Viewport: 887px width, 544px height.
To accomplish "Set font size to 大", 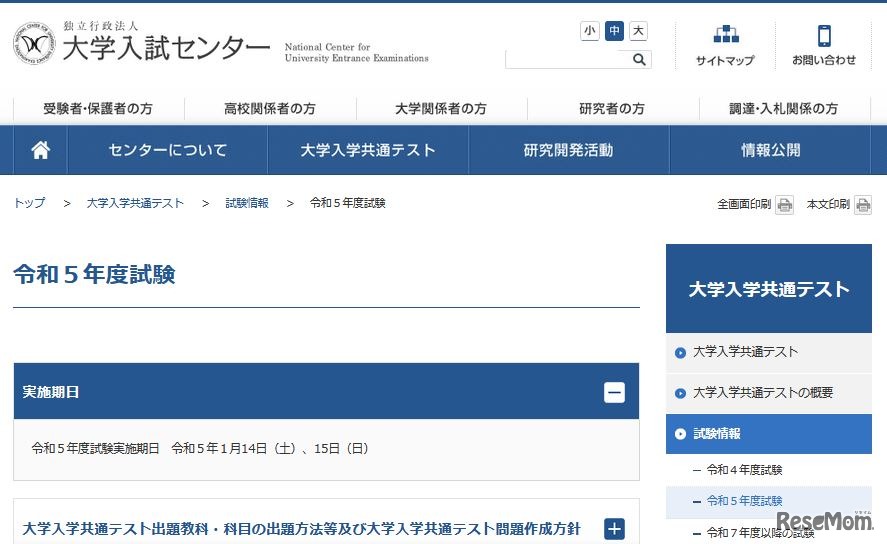I will [638, 31].
